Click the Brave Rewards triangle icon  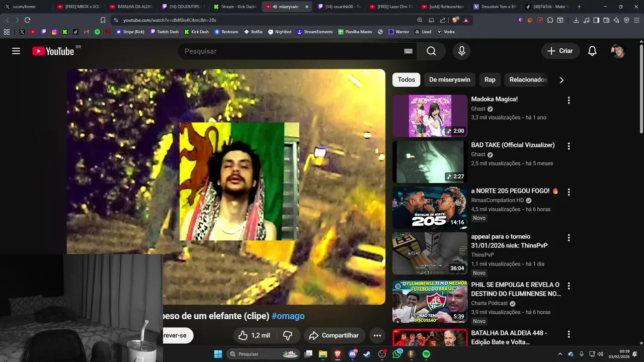click(x=466, y=20)
